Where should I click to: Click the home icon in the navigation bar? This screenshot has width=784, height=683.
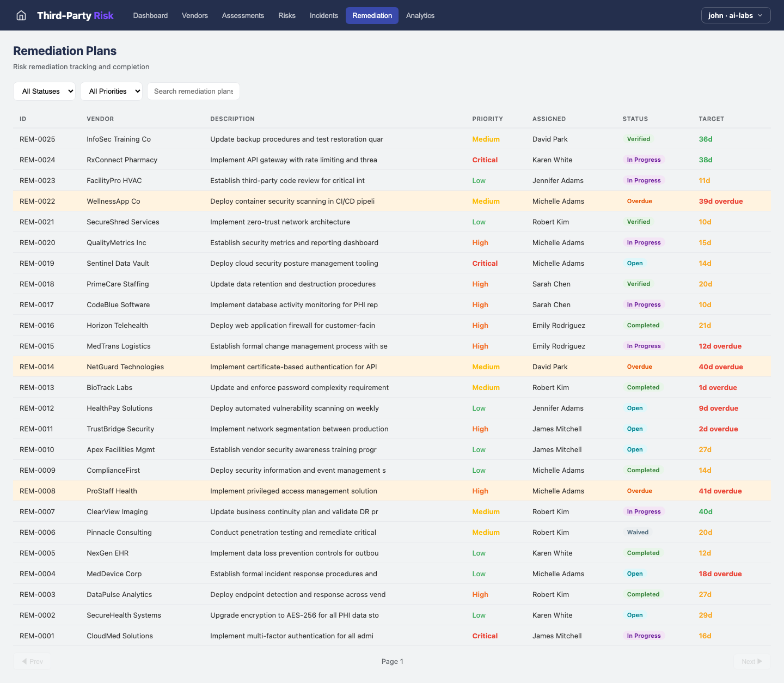coord(21,15)
